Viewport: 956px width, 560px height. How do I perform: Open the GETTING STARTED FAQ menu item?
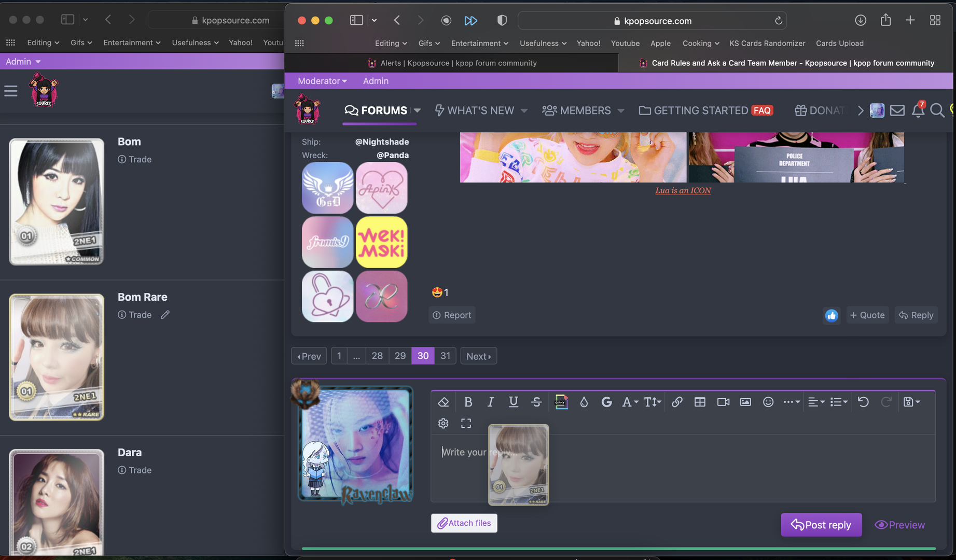(x=706, y=110)
